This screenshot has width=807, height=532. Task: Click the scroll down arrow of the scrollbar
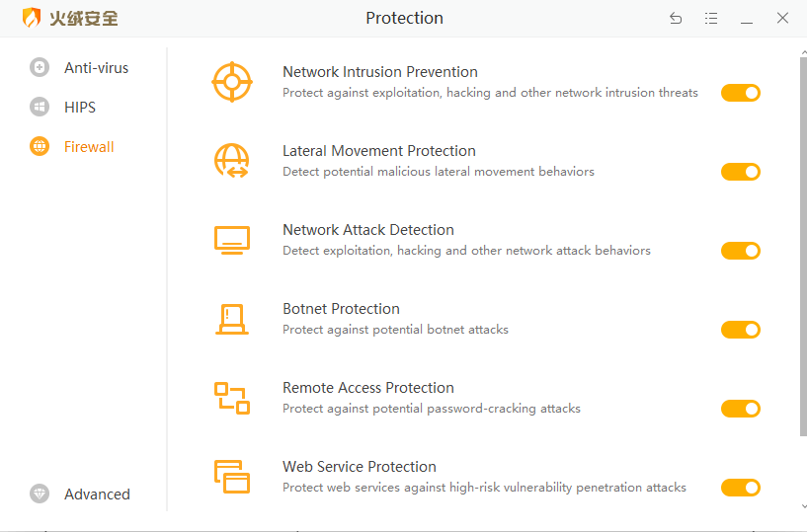802,506
